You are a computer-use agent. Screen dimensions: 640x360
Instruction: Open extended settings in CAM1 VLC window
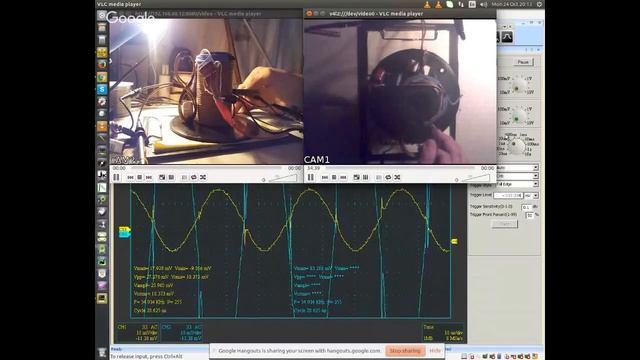[366, 177]
